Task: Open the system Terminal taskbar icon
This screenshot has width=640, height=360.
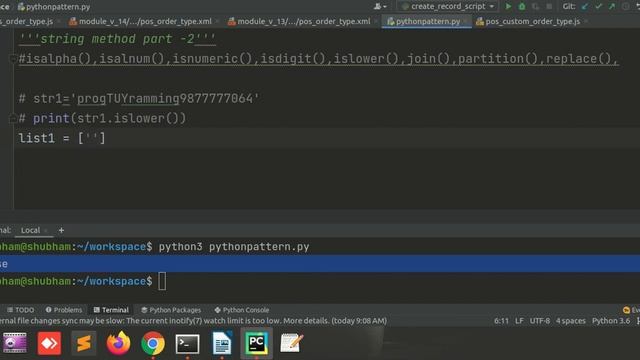Action: click(187, 344)
